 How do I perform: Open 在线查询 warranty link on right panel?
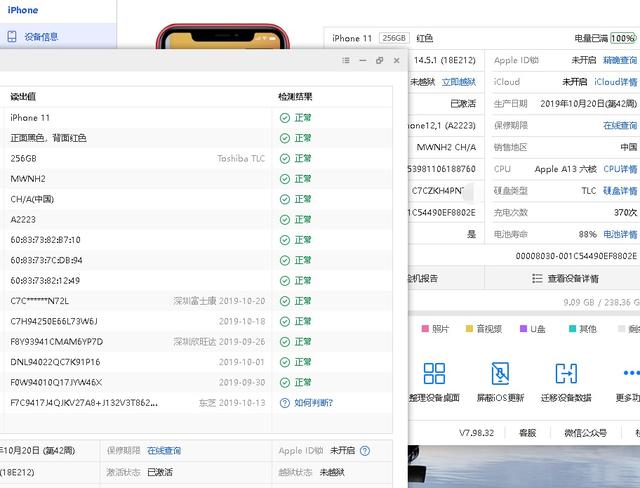pyautogui.click(x=619, y=126)
